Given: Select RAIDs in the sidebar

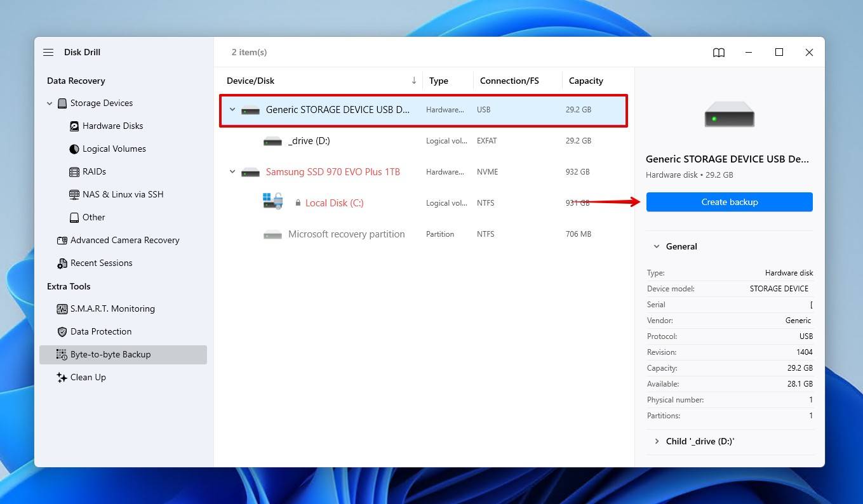Looking at the screenshot, I should [x=94, y=171].
